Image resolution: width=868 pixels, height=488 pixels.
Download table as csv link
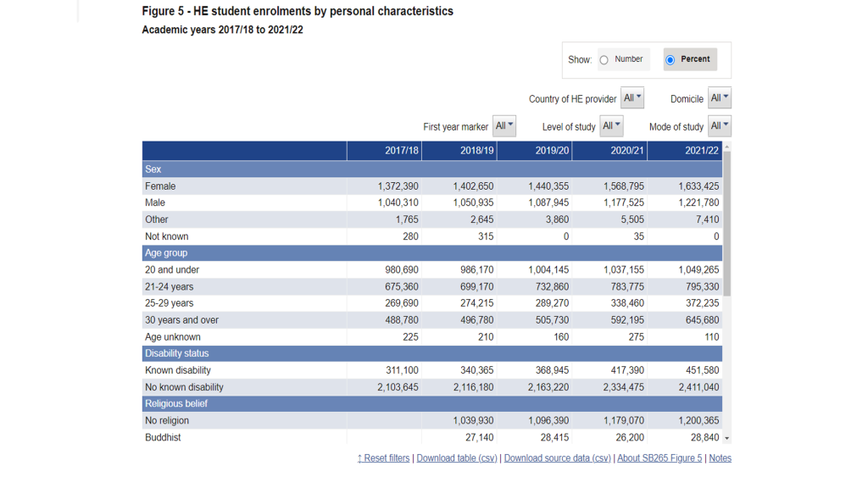pos(457,458)
